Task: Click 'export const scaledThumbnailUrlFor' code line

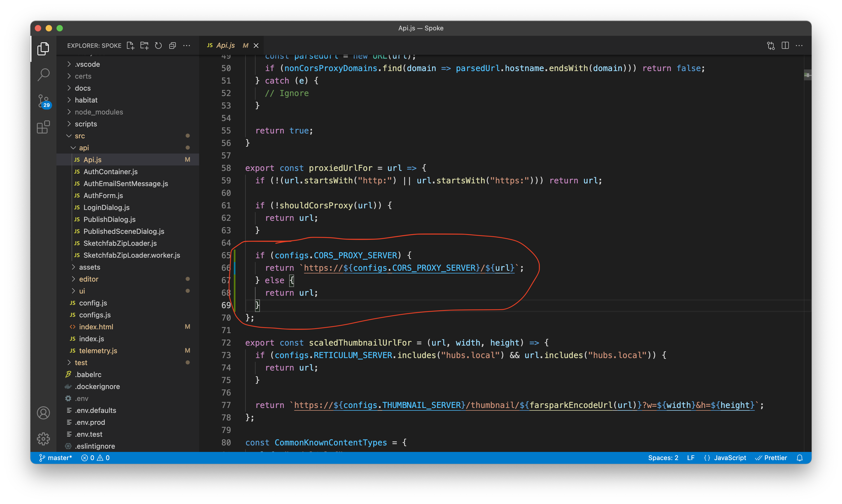Action: coord(397,343)
